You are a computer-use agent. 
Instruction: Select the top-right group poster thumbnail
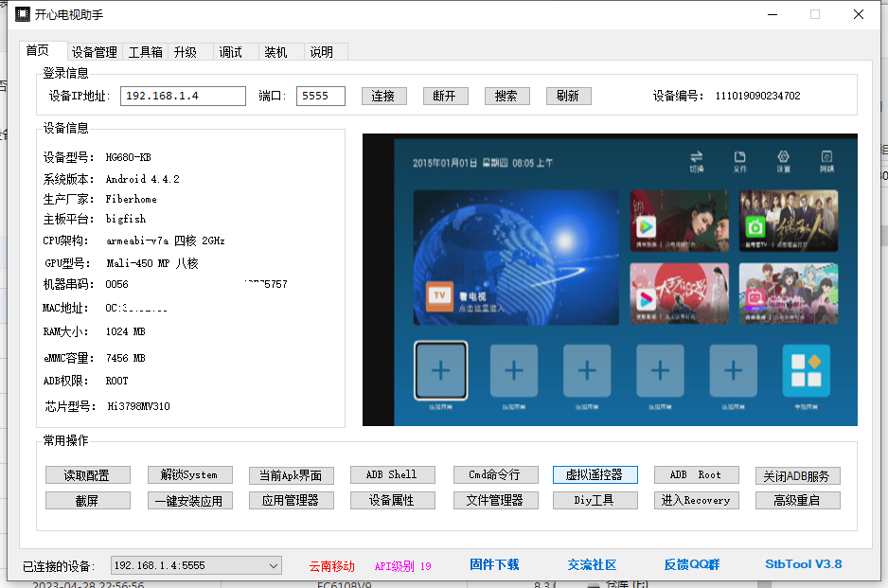click(789, 221)
